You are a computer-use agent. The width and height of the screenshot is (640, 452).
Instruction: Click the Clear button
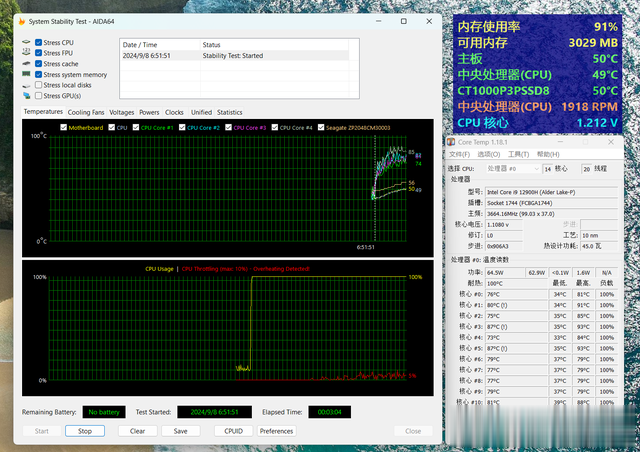138,431
